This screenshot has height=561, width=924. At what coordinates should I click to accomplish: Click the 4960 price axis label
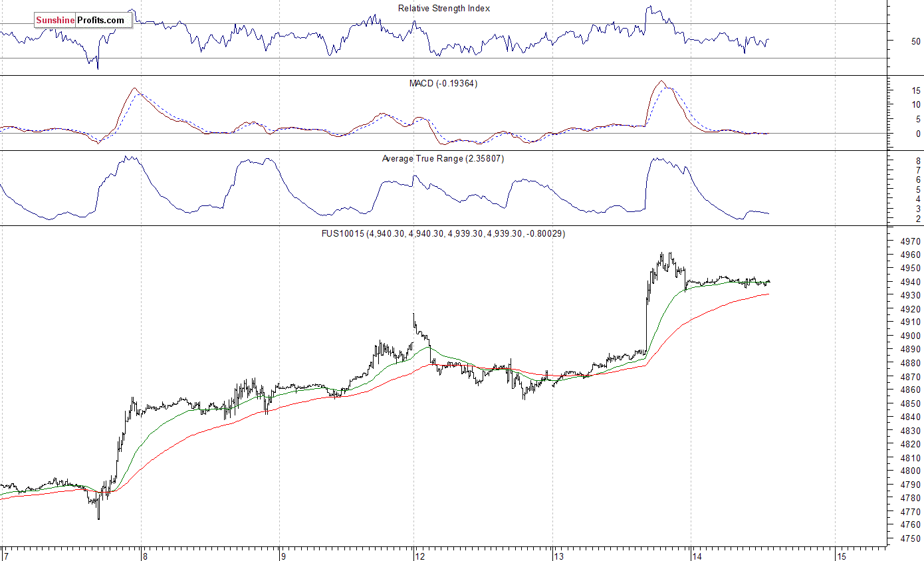(911, 255)
